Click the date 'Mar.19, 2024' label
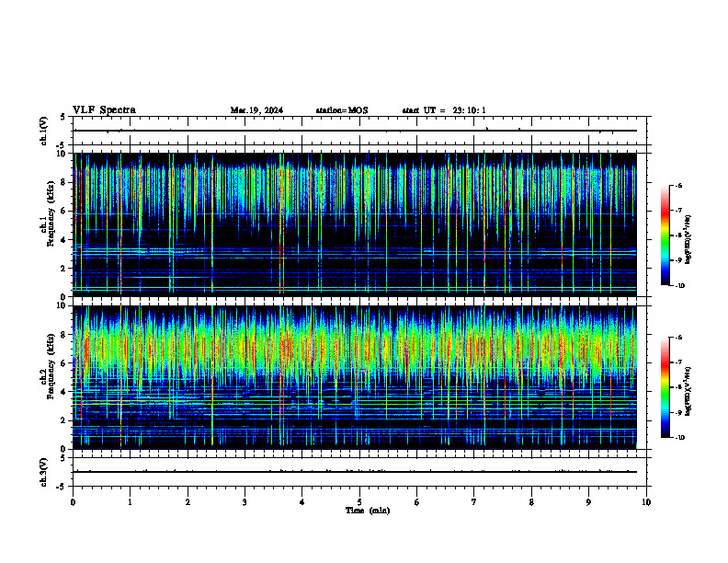The width and height of the screenshot is (728, 563). click(256, 110)
